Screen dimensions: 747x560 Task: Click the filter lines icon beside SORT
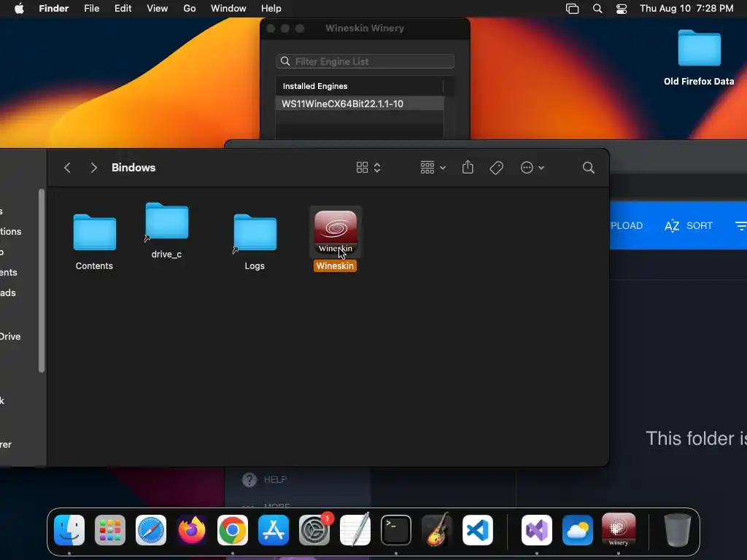click(741, 226)
